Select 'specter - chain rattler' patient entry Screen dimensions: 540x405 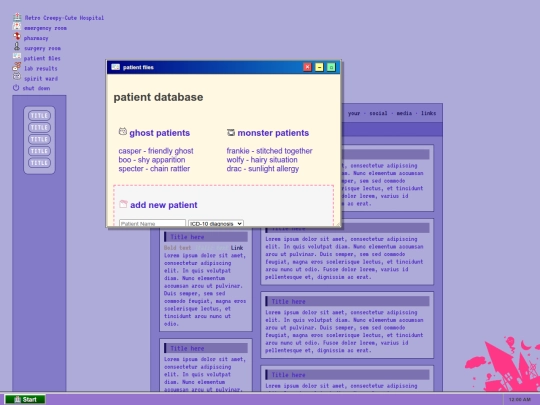click(154, 169)
